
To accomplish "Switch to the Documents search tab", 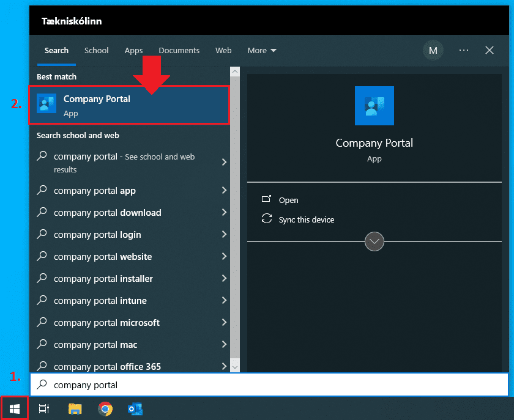I will (x=179, y=51).
